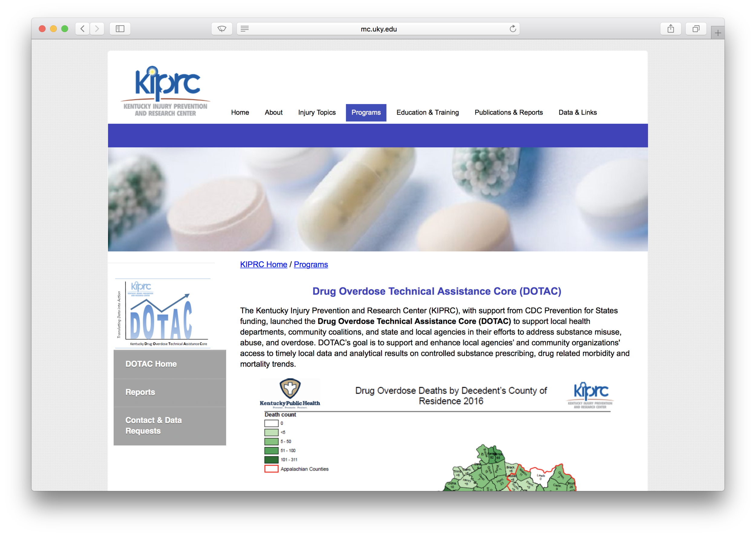The height and width of the screenshot is (536, 756).
Task: Open Reports in the sidebar
Action: pos(170,392)
